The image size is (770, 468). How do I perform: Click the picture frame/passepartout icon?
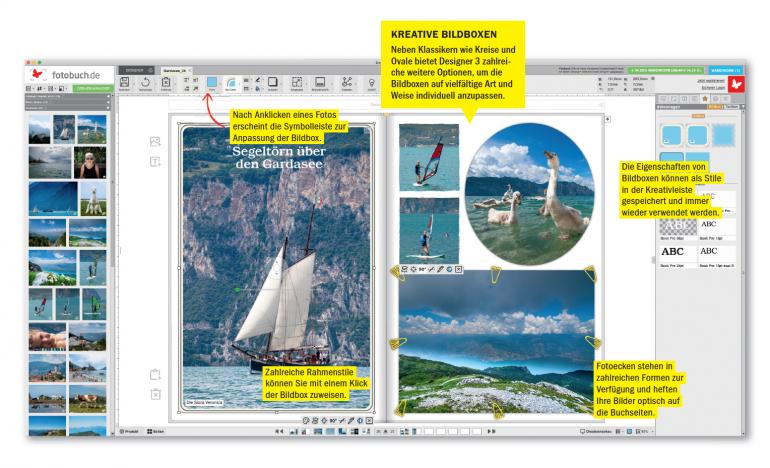[320, 82]
